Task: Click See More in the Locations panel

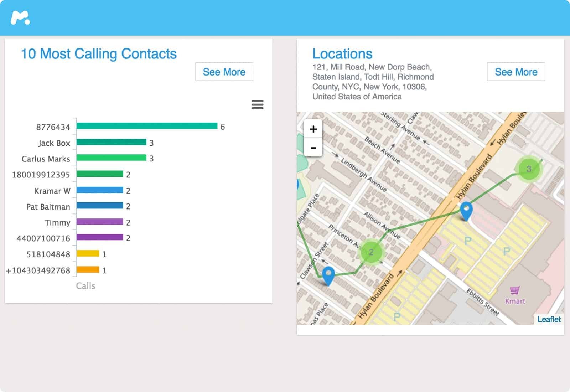Action: 515,72
